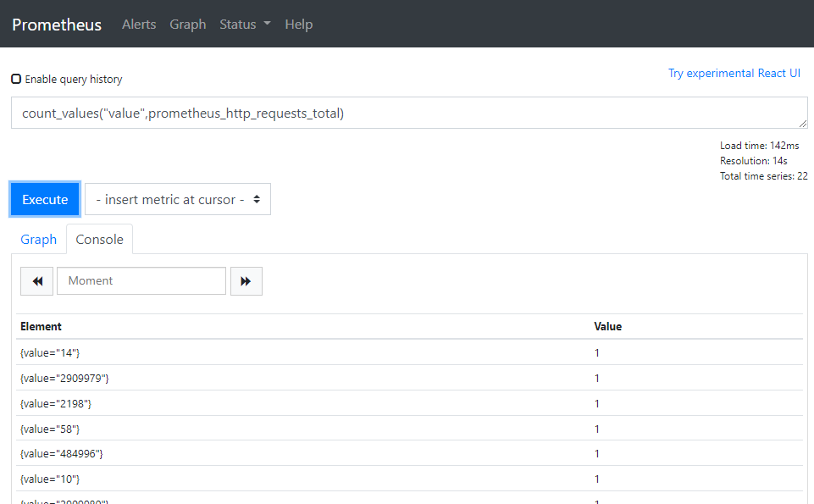The width and height of the screenshot is (814, 504).
Task: Select the Console tab
Action: click(x=100, y=240)
